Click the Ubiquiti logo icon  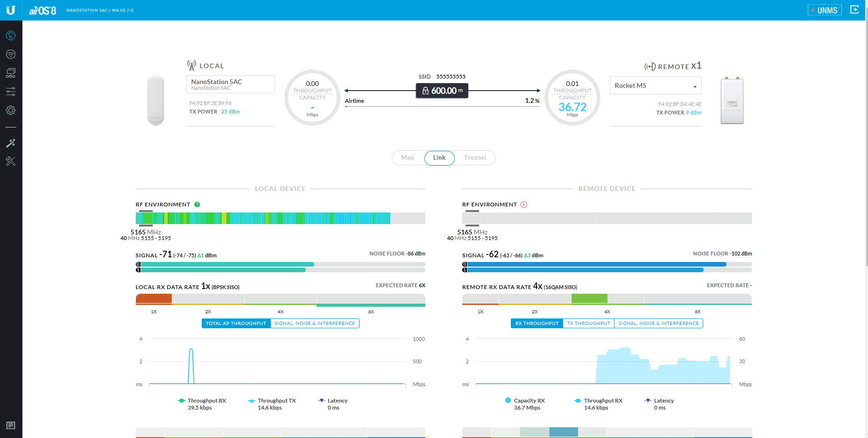(11, 10)
